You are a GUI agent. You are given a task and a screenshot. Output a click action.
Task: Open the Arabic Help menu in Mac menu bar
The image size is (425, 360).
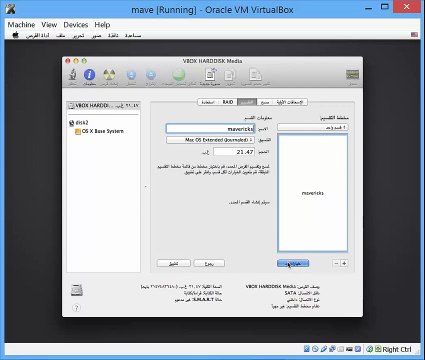click(133, 35)
